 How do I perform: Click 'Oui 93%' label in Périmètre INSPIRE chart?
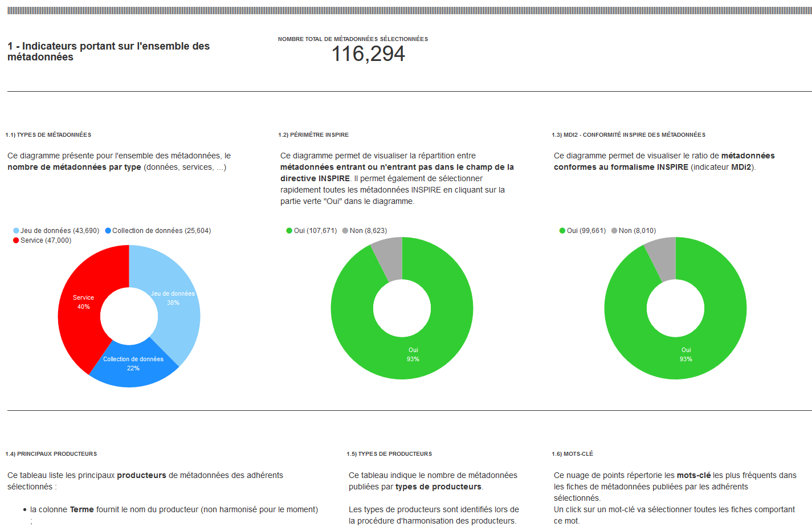(x=413, y=354)
